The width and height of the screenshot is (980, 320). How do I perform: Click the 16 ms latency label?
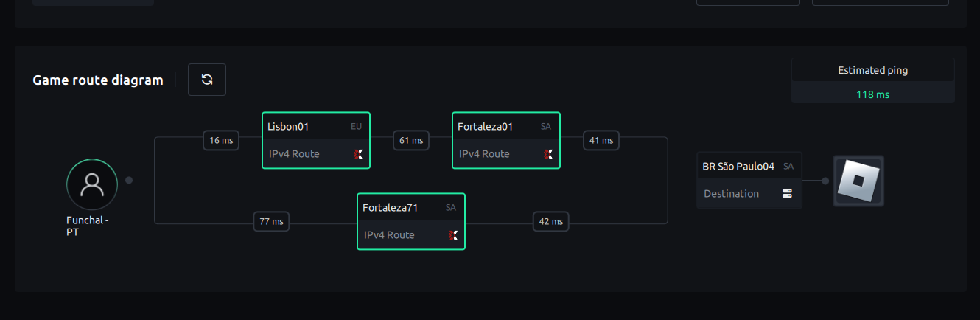point(221,140)
